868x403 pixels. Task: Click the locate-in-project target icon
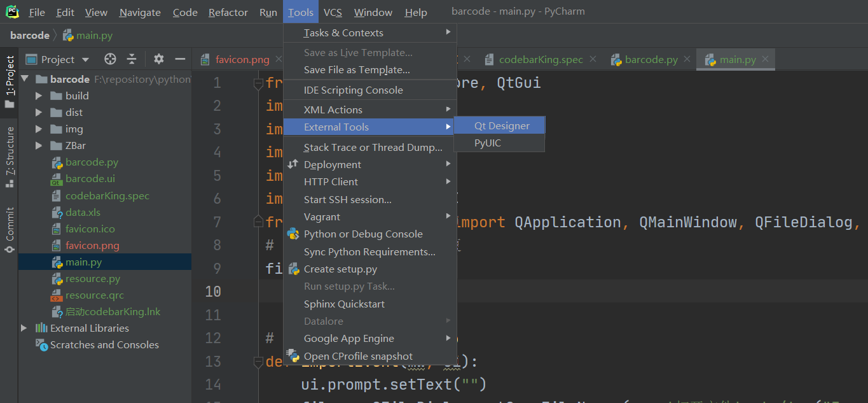click(110, 59)
